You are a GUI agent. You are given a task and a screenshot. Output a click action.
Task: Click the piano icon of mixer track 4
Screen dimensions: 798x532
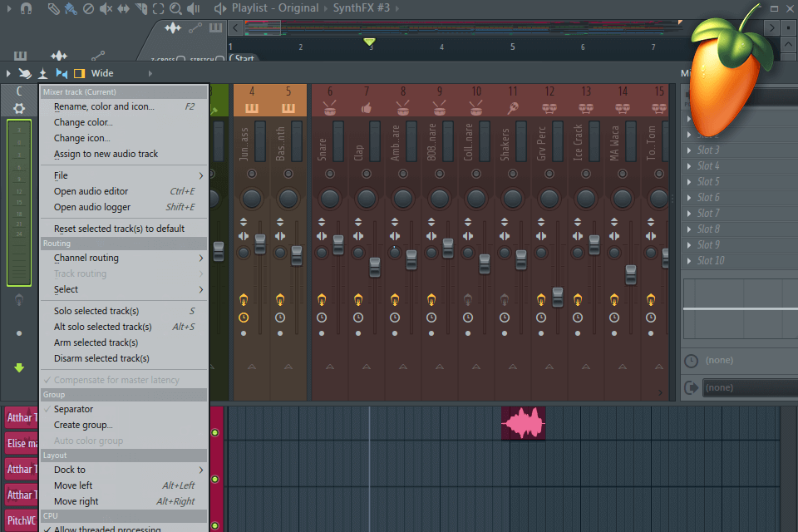(x=252, y=108)
